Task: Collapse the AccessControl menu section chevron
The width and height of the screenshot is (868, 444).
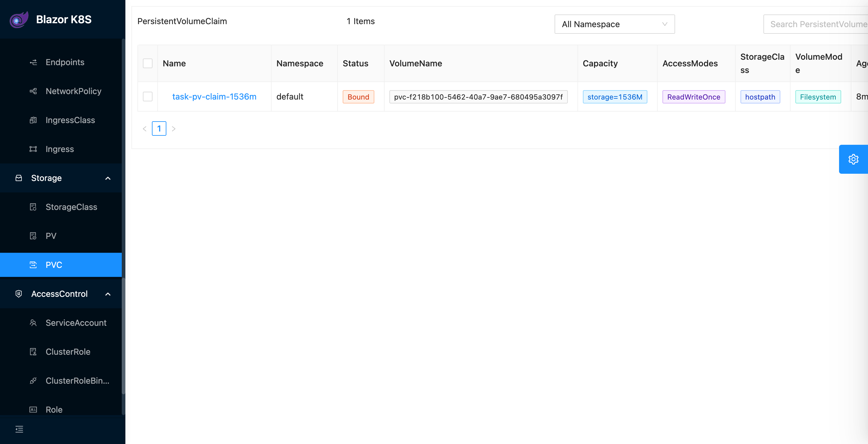Action: click(x=108, y=294)
